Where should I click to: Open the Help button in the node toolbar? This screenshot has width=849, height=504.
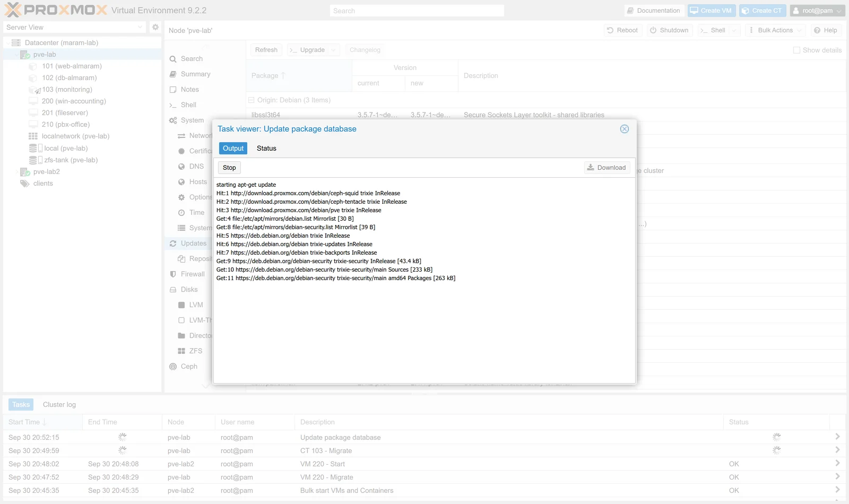pos(826,30)
